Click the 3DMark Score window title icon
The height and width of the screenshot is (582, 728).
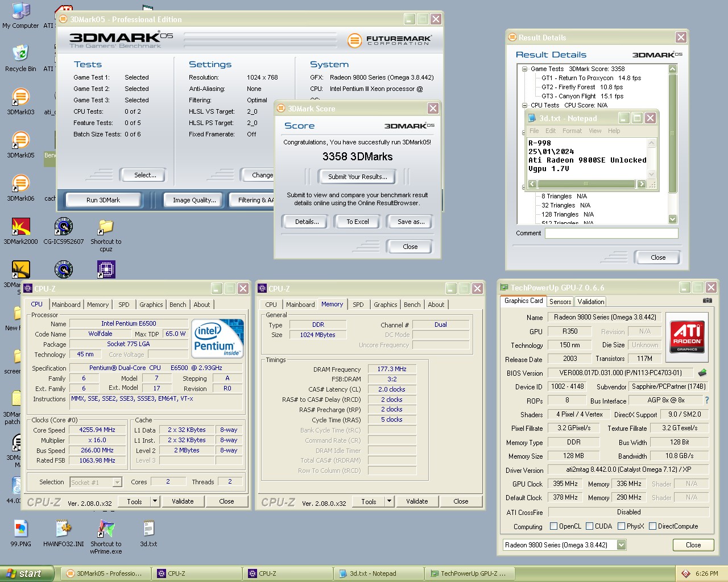click(281, 108)
